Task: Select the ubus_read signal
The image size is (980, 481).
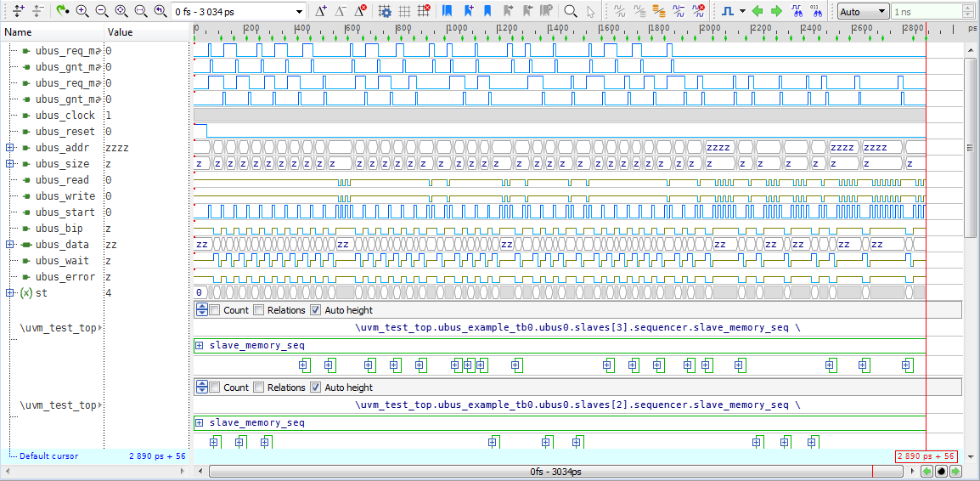Action: [62, 180]
